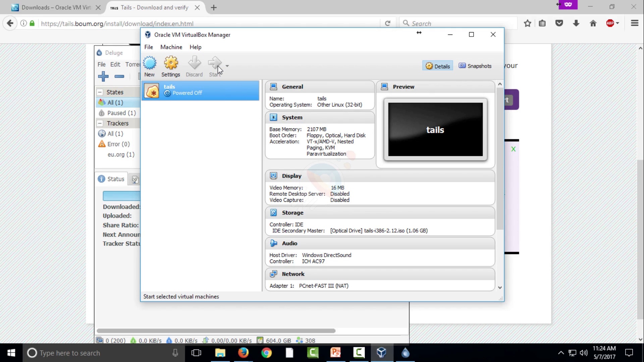
Task: Collapse the Trackers group in Deluge
Action: pos(100,123)
